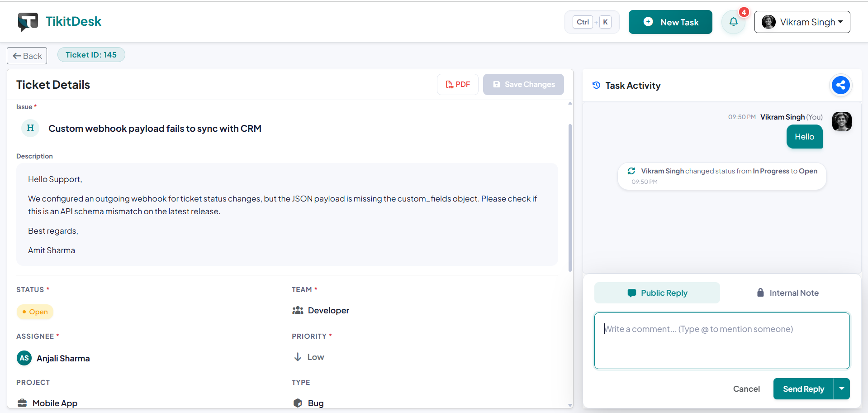Click the Low priority arrow icon
The image size is (868, 413).
click(298, 357)
